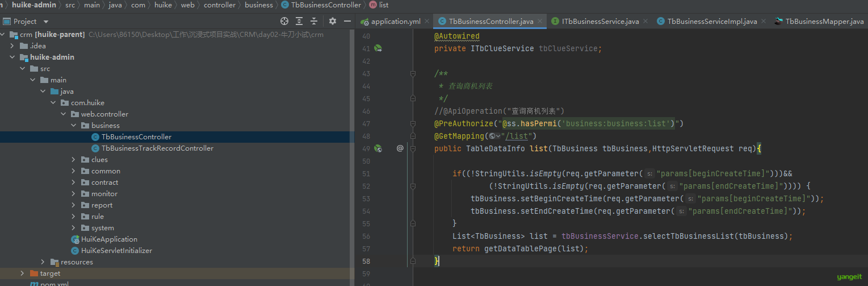Click the Expand All icon in Project panel

point(299,21)
